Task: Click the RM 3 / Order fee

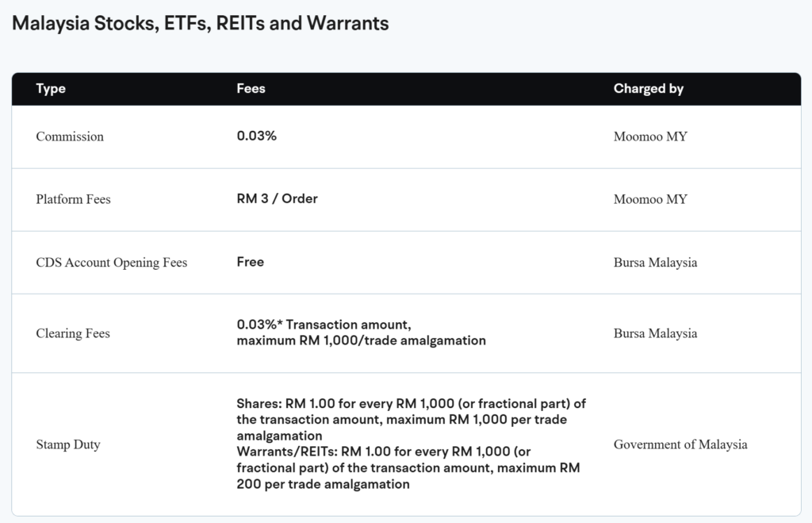Action: [277, 198]
